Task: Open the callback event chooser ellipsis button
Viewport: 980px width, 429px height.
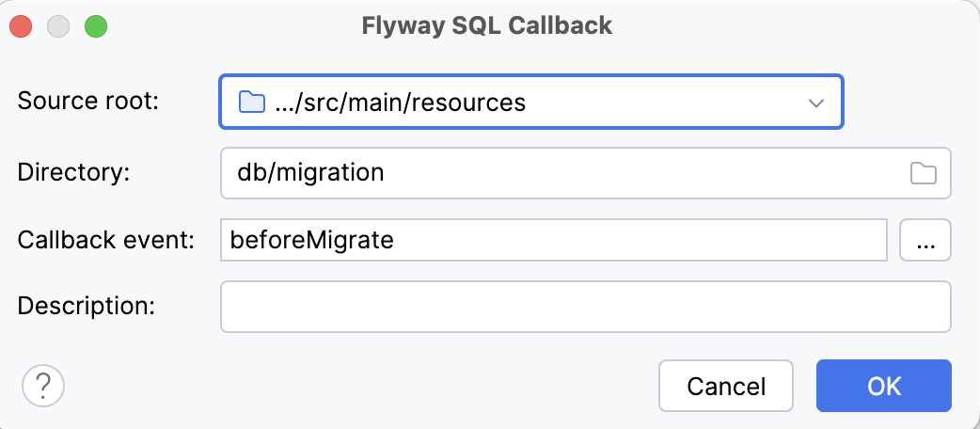Action: (x=925, y=241)
